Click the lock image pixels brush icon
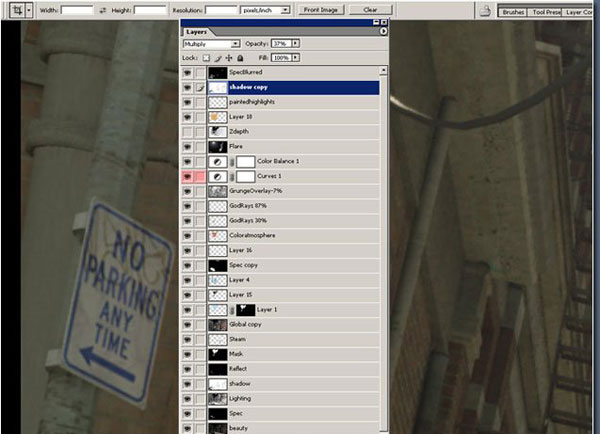The height and width of the screenshot is (434, 600). click(x=219, y=58)
